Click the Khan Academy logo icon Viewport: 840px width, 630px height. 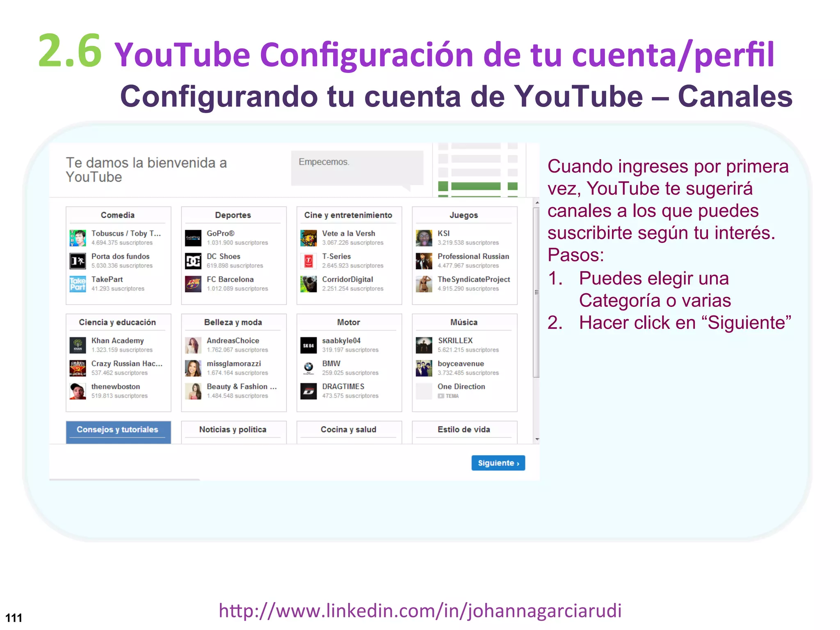78,345
